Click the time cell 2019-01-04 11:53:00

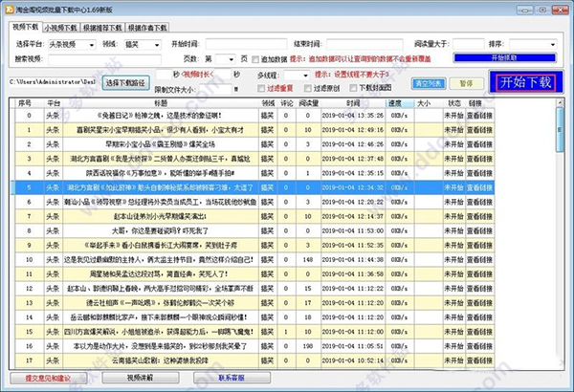click(x=353, y=231)
